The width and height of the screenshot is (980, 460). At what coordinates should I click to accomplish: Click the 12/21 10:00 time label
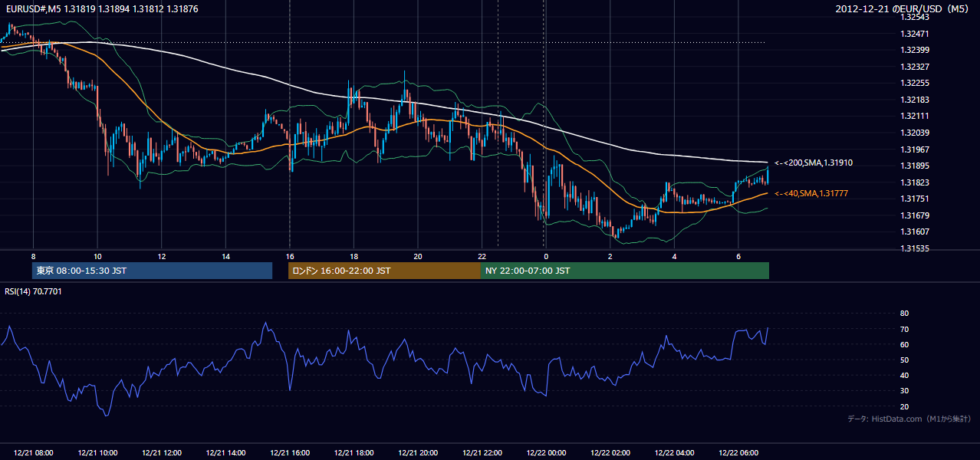tap(97, 453)
